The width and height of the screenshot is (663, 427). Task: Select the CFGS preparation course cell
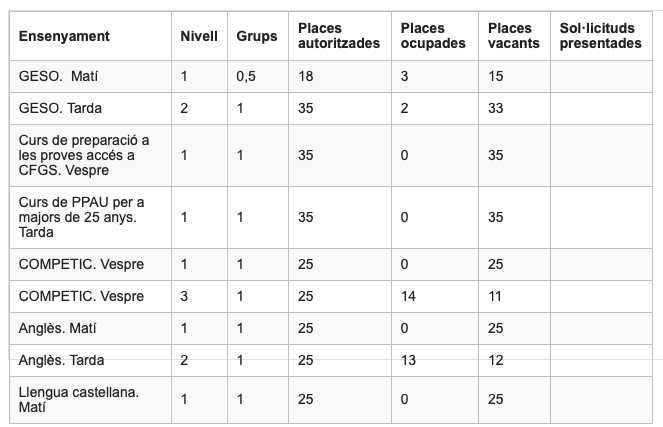coord(84,155)
